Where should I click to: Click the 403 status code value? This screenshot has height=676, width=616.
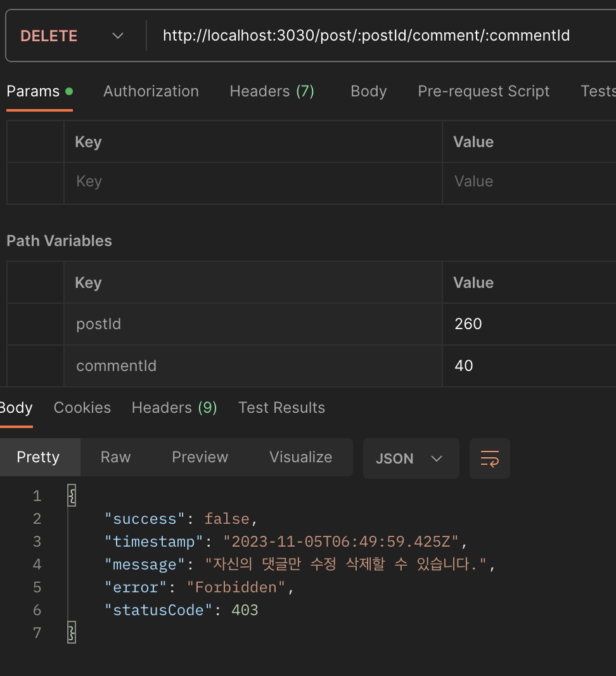(245, 610)
